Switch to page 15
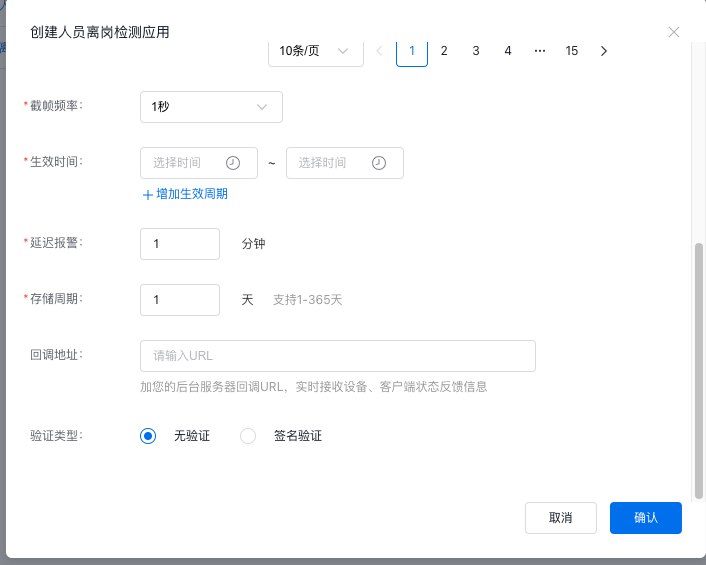This screenshot has height=565, width=706. pos(572,51)
